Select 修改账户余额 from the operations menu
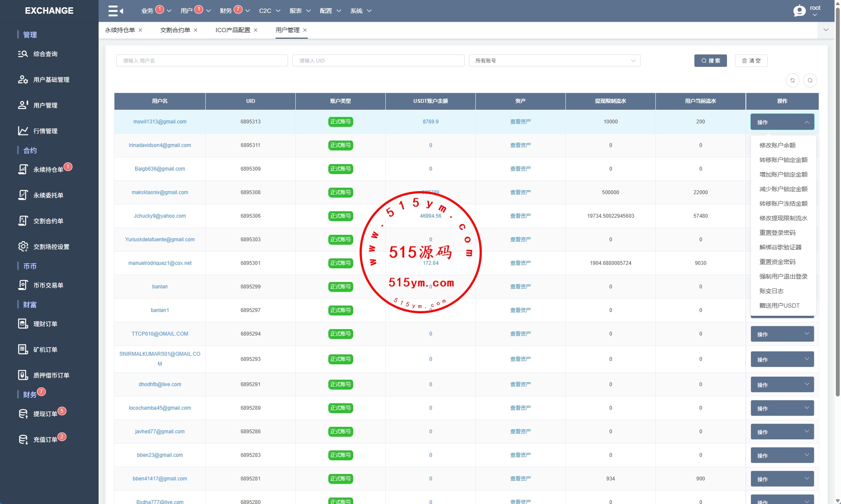 777,145
